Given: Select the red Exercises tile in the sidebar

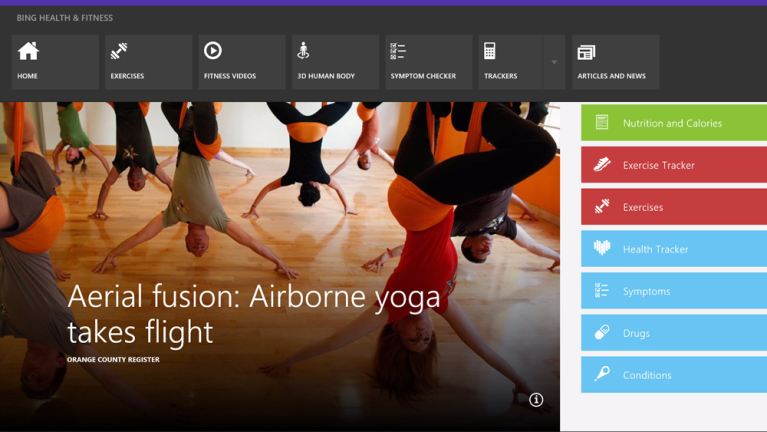Looking at the screenshot, I should 673,207.
